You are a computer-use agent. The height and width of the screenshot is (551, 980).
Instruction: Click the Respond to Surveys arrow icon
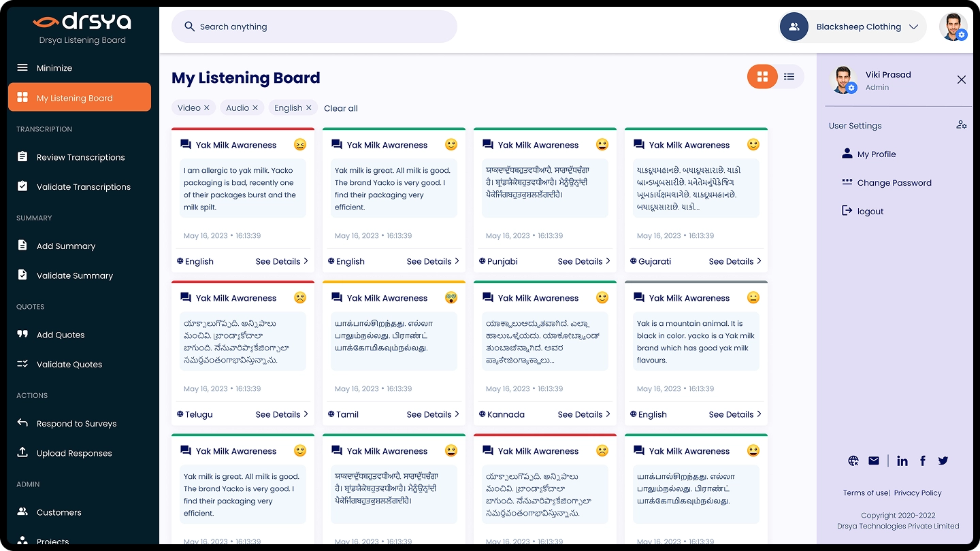tap(22, 423)
